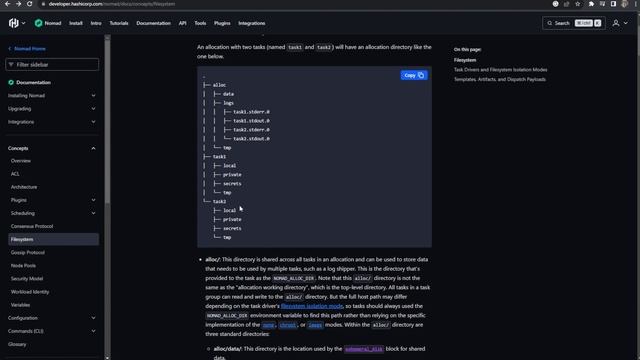640x360 pixels.
Task: Jump to Templates, Artifacts, and Dispatch Payloads
Action: (x=500, y=80)
